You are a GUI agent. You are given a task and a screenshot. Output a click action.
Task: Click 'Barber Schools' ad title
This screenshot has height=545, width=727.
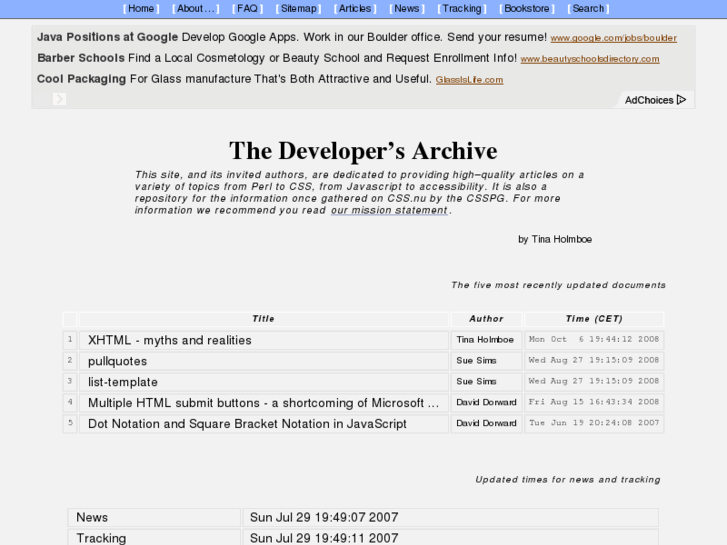[x=81, y=58]
